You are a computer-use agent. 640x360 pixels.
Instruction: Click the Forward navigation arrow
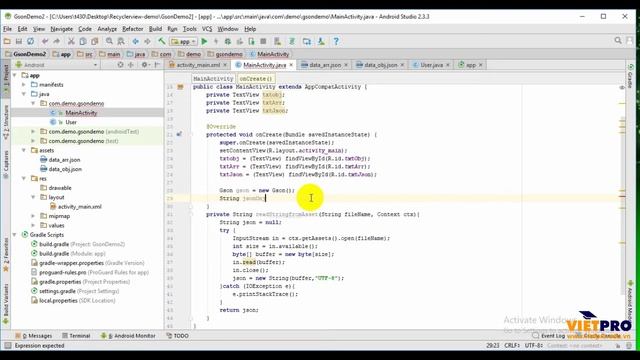coord(147,41)
